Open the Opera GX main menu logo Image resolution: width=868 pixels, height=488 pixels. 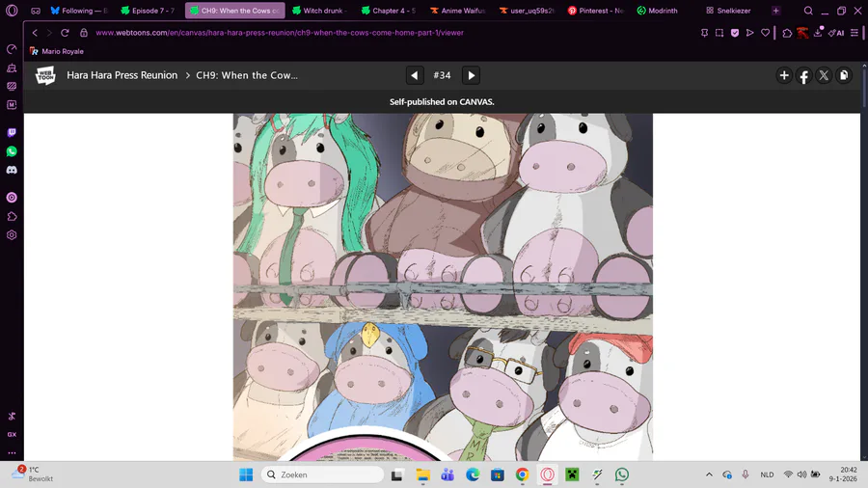pos(12,11)
